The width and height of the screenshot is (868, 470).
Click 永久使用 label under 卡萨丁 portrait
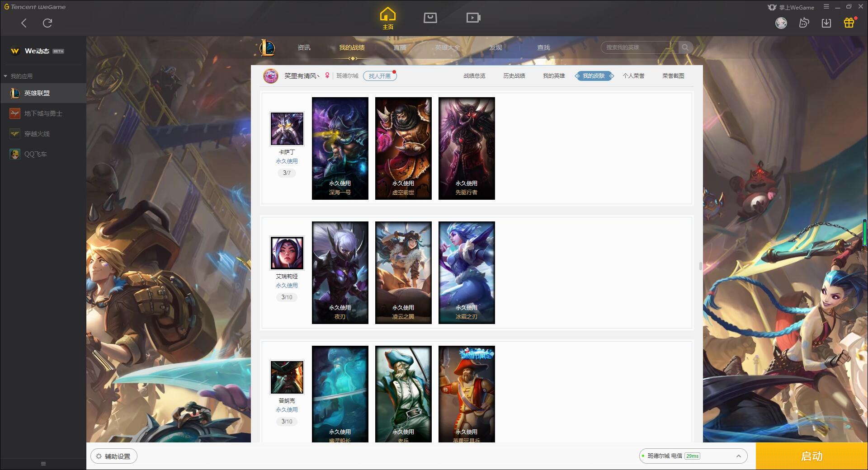tap(287, 161)
